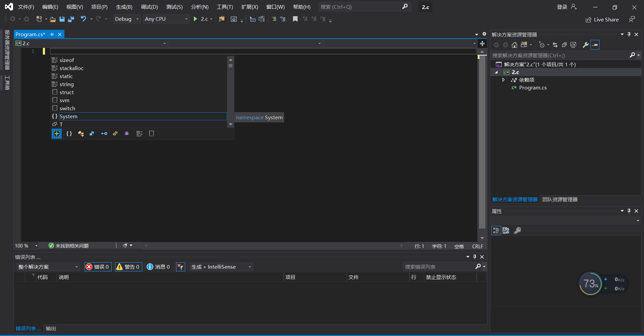This screenshot has width=644, height=336.
Task: Collapse the 2.c project node
Action: pos(496,72)
